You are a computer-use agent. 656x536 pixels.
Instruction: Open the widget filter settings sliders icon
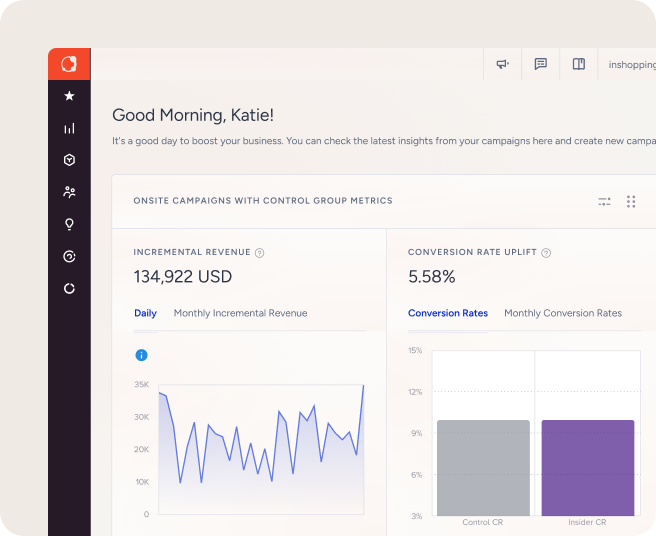[x=604, y=201]
